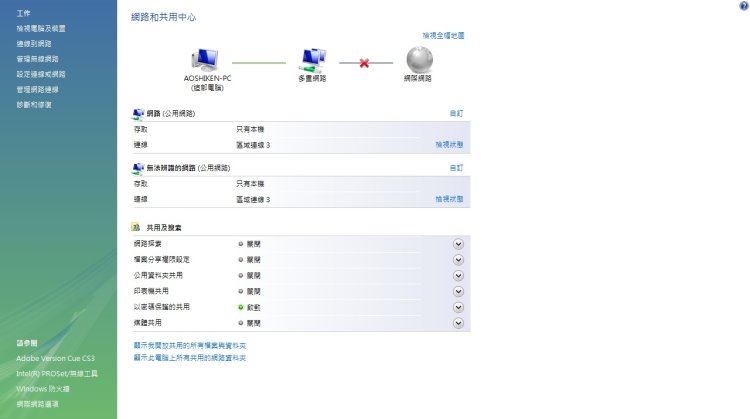Viewport: 750px width, 419px height.
Task: Open help via the blue question icon
Action: click(744, 5)
